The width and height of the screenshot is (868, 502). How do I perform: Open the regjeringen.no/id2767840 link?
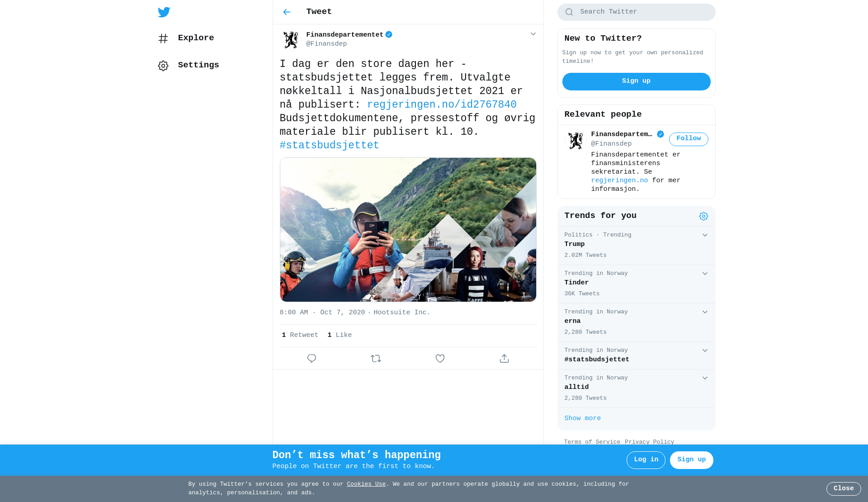coord(442,105)
